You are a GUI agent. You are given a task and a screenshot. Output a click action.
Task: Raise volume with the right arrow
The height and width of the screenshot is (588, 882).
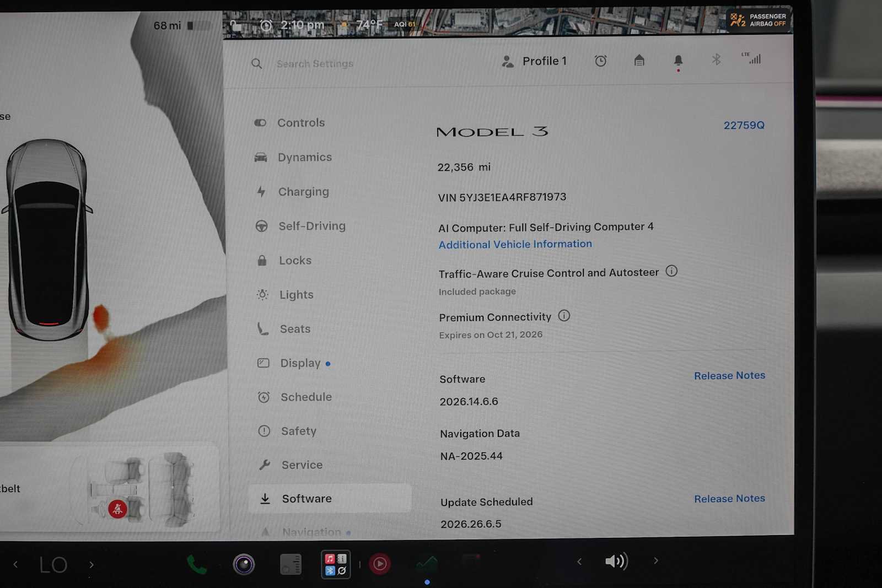point(656,561)
